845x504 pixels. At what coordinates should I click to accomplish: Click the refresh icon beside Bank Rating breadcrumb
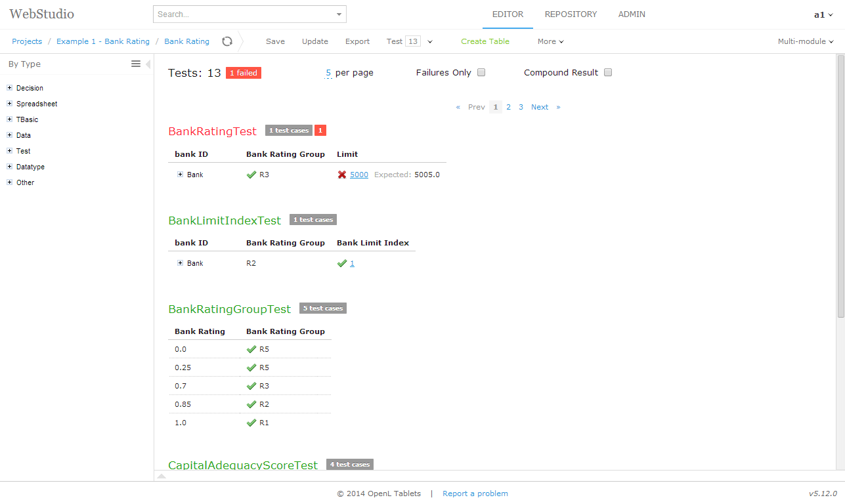227,41
